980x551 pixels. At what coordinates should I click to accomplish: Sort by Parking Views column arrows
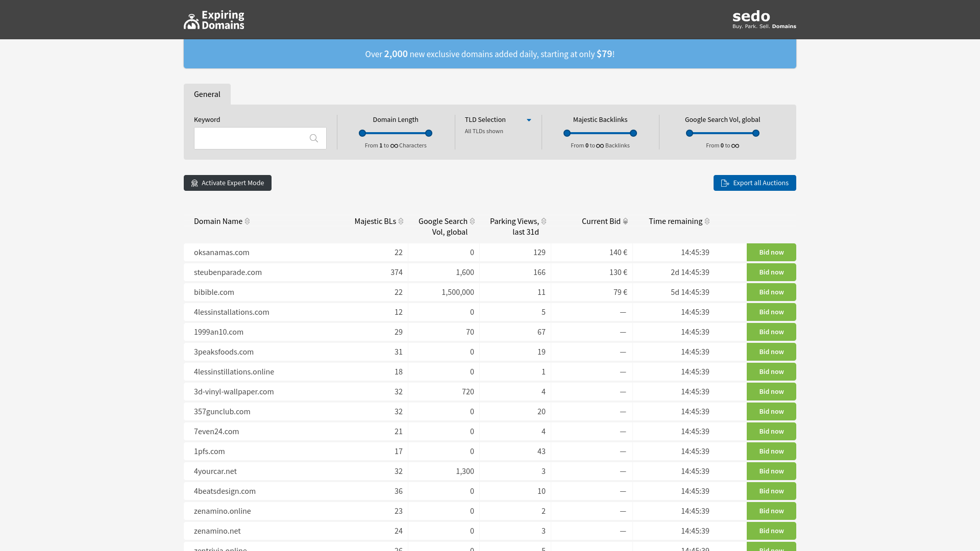pos(544,221)
